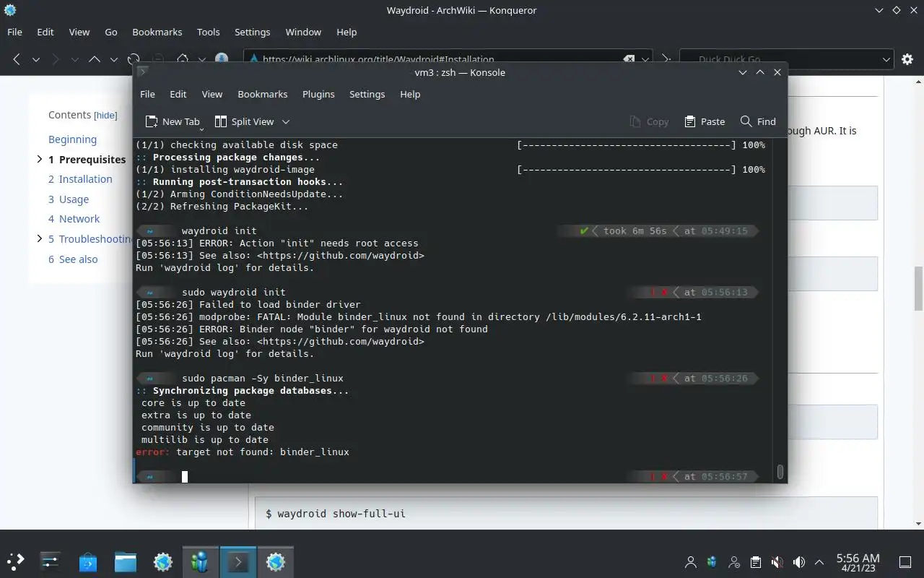Open Dolphin file manager from the taskbar
The height and width of the screenshot is (578, 924).
click(126, 561)
